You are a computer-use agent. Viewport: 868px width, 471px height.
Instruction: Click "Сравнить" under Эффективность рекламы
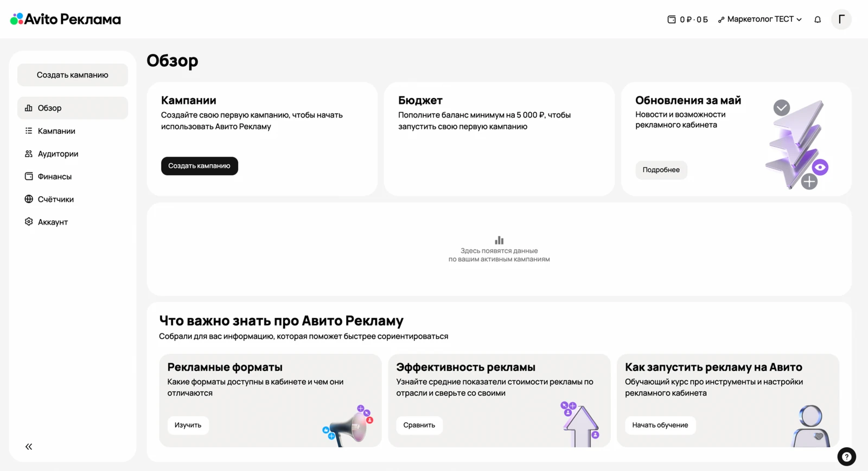pos(419,425)
